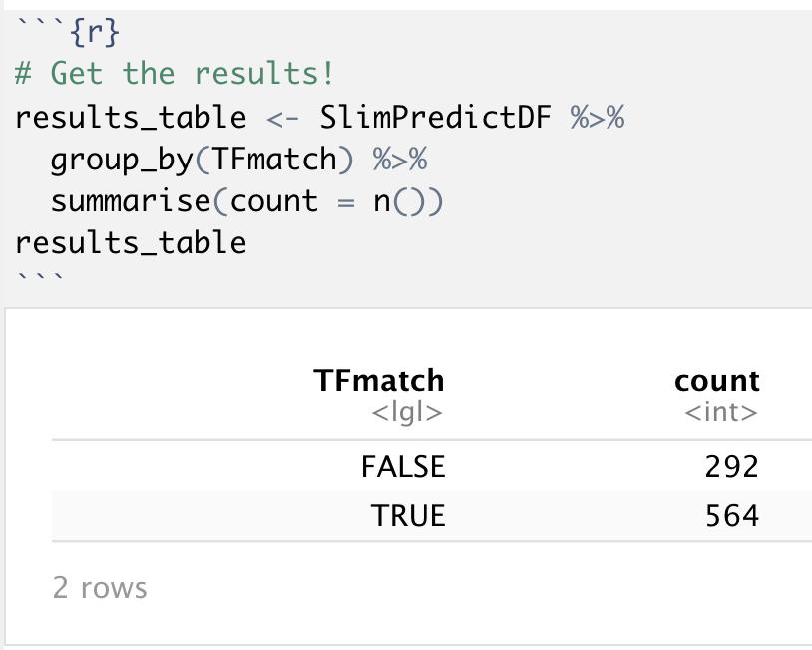Click the count value 292

click(x=731, y=467)
